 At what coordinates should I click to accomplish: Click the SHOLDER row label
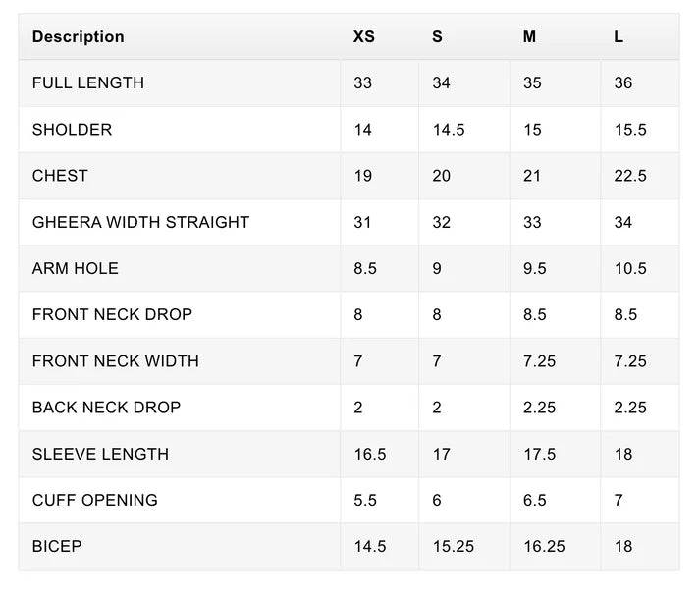click(x=72, y=130)
